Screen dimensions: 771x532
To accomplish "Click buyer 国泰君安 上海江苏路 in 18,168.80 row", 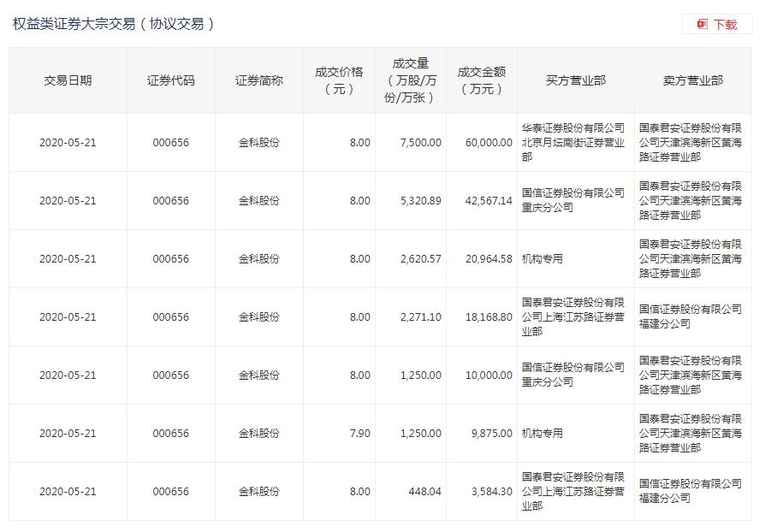I will (x=572, y=317).
